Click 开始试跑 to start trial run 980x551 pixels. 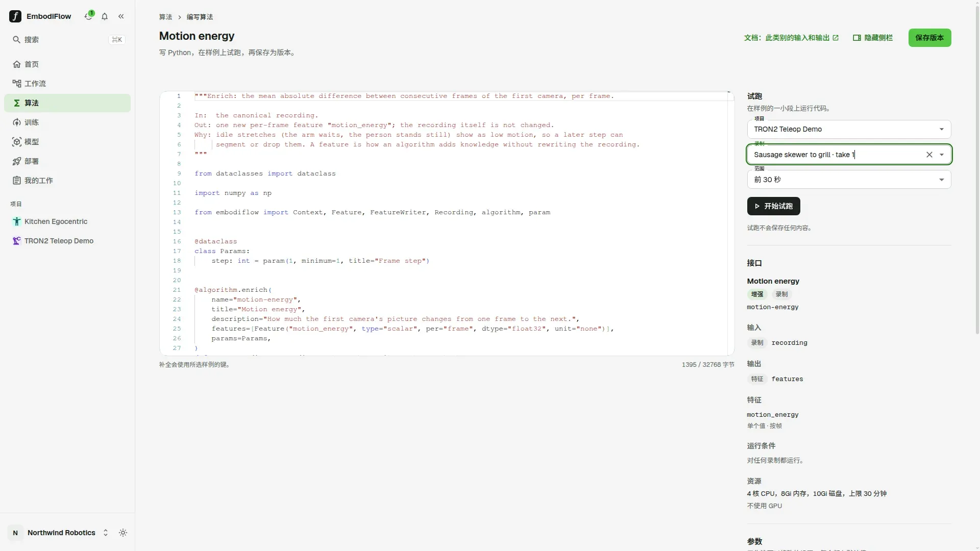coord(773,206)
